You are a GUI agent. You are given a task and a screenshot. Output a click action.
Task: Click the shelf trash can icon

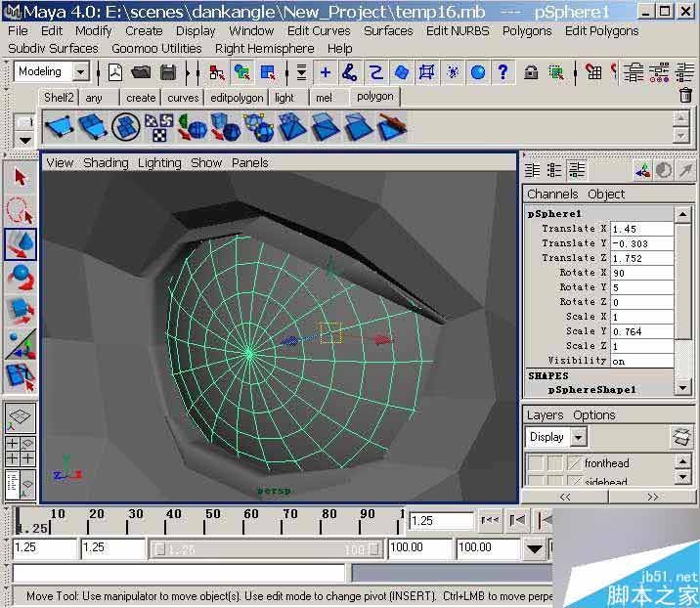click(685, 95)
